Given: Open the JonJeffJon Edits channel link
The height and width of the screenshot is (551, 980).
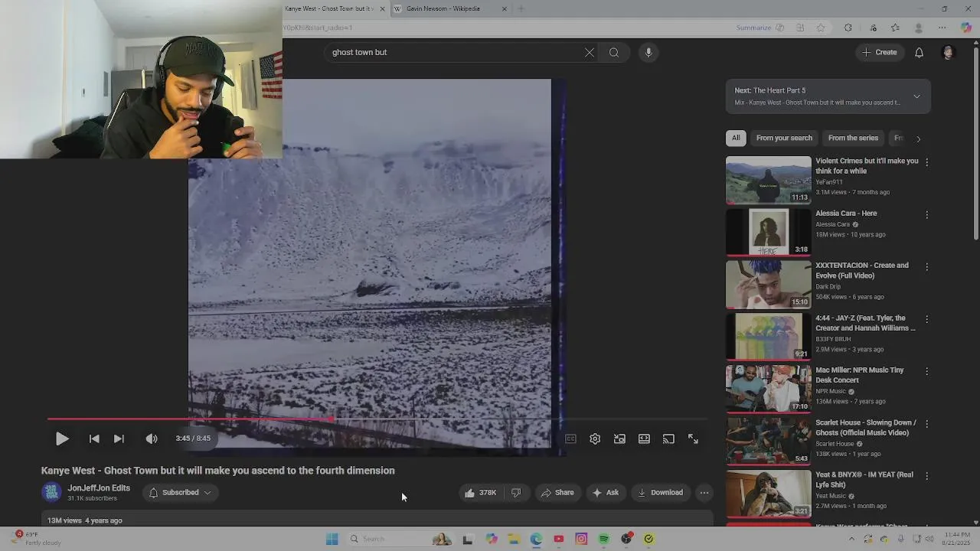Looking at the screenshot, I should point(99,488).
